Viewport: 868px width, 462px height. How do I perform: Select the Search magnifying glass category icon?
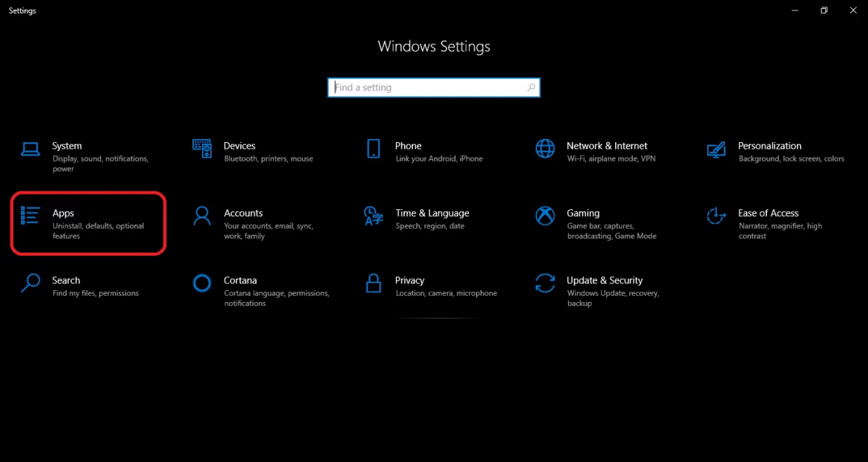pyautogui.click(x=31, y=283)
